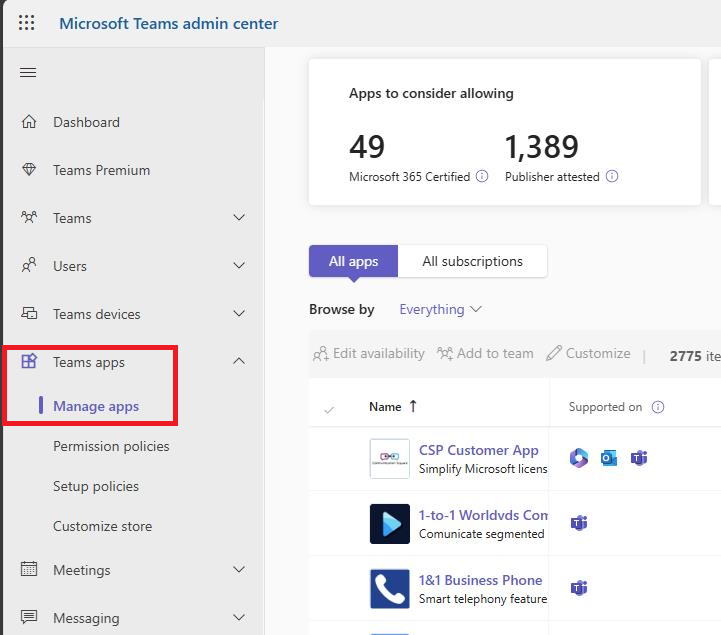Click Teams icon in 1-to-1 Worldvds row
This screenshot has width=721, height=635.
click(x=579, y=523)
